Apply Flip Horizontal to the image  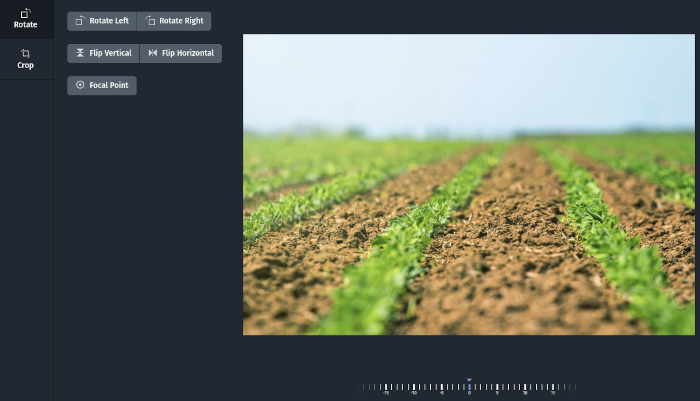[181, 53]
